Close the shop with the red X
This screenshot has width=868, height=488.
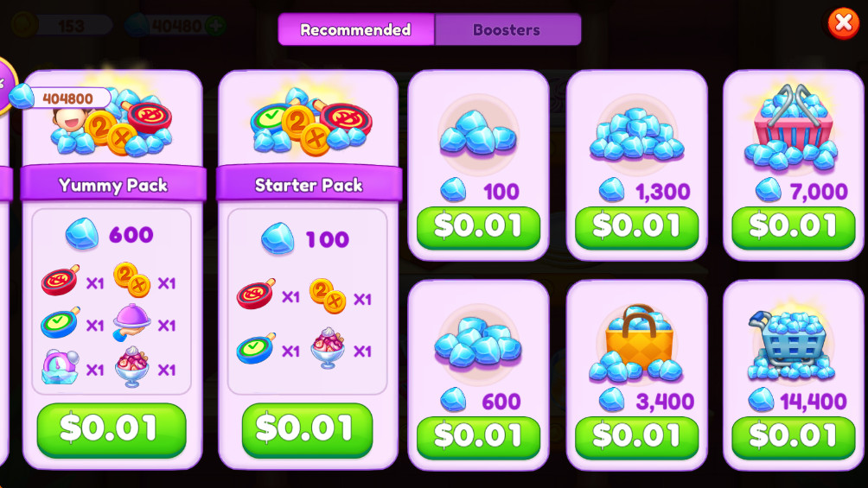click(843, 23)
